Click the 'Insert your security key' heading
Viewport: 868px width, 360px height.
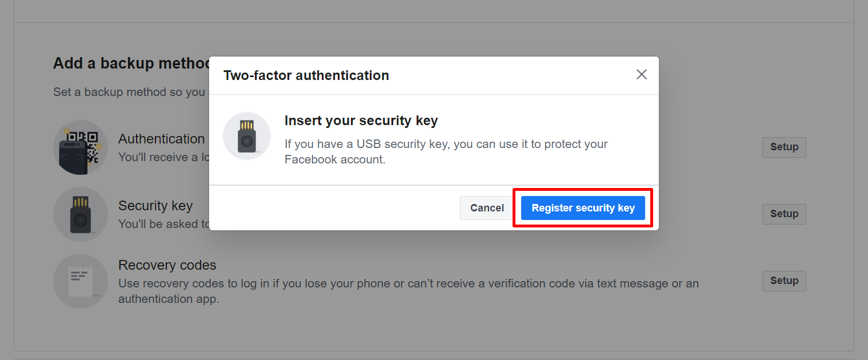[x=361, y=121]
